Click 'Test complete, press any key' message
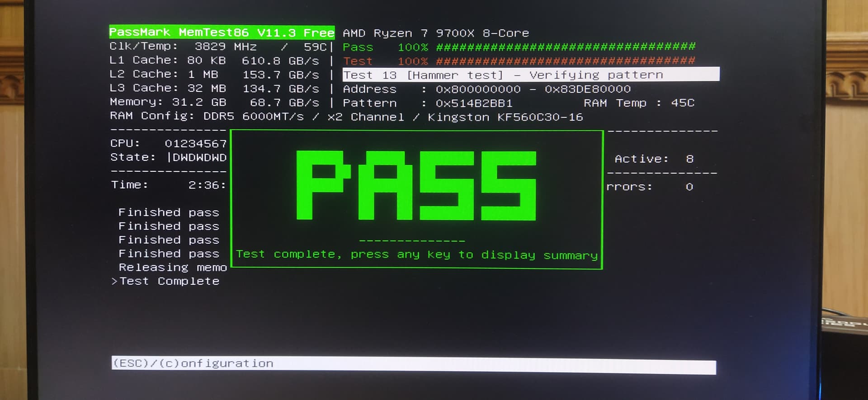 coord(416,255)
